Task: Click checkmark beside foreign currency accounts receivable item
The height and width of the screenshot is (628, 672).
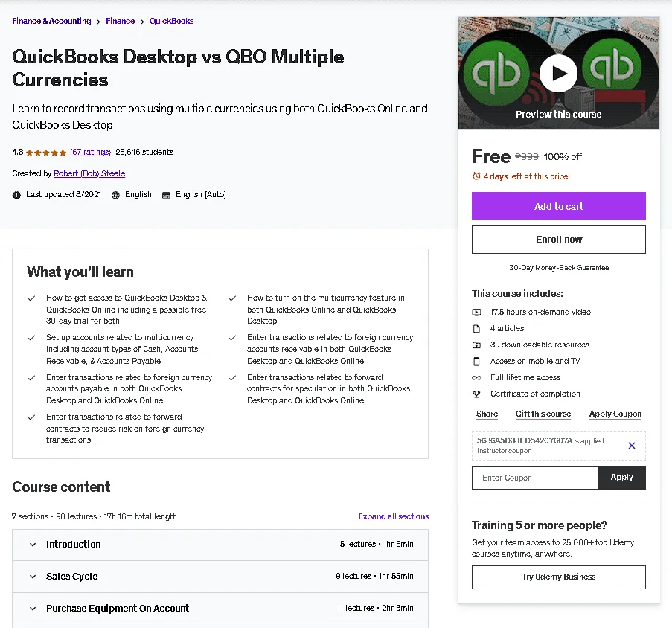Action: tap(232, 338)
